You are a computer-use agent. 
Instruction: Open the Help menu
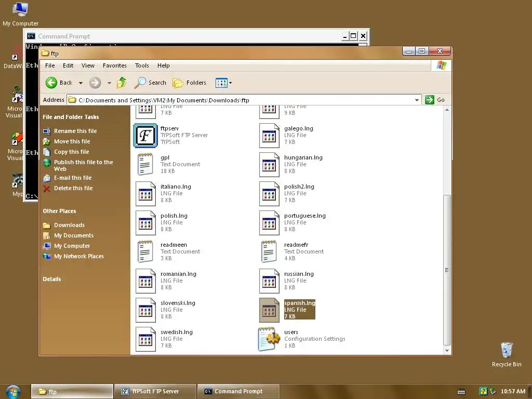pos(163,65)
